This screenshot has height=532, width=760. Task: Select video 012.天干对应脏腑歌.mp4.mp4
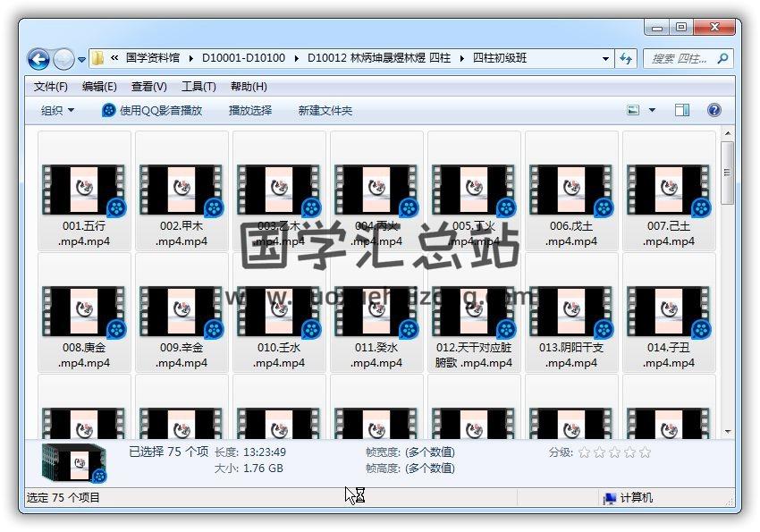pyautogui.click(x=474, y=313)
